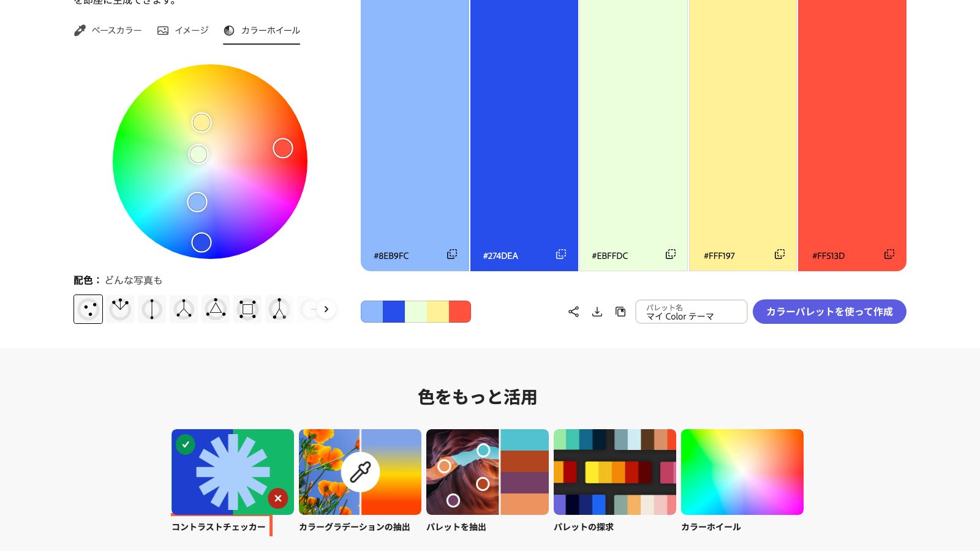Copy hex code #8EB9FC
The width and height of the screenshot is (980, 551).
tap(452, 254)
